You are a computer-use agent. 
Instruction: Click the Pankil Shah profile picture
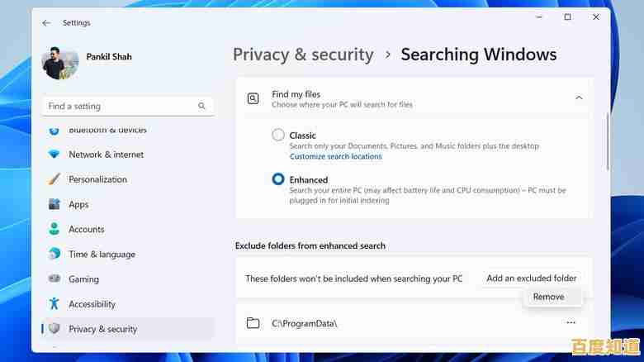59,64
